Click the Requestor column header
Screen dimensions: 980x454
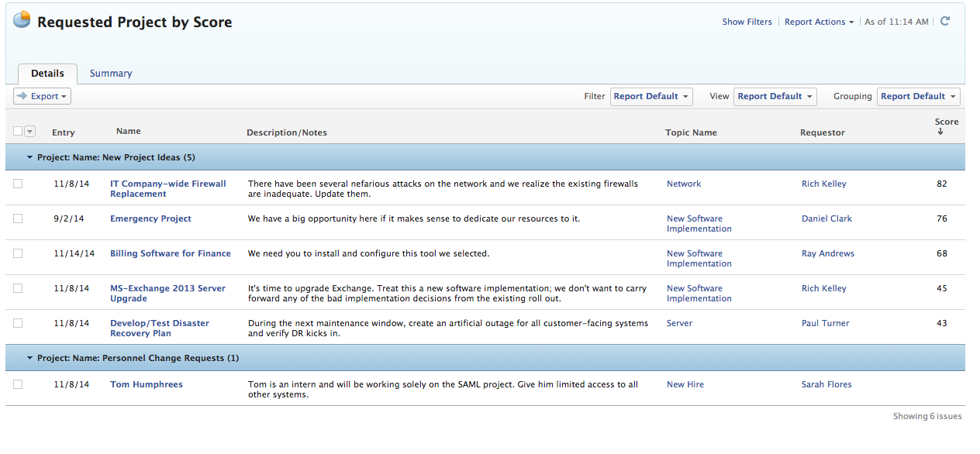(x=822, y=132)
